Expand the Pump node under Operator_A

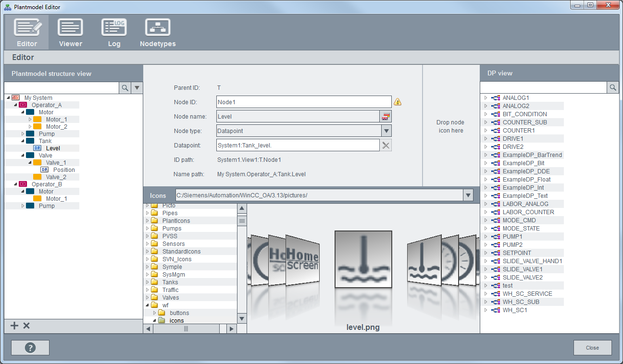pos(23,134)
